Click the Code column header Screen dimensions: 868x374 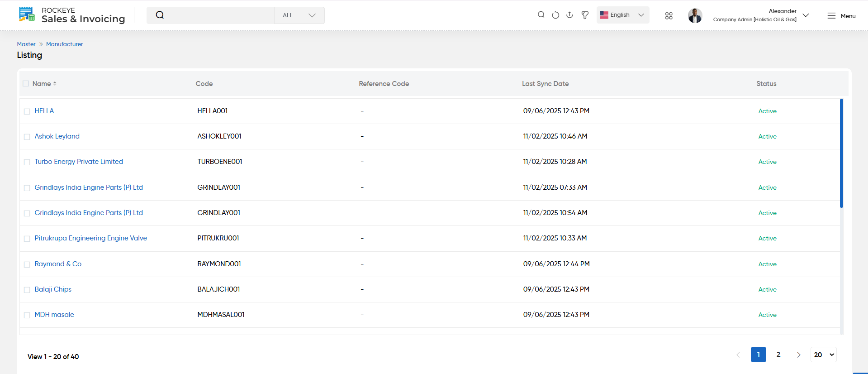204,84
